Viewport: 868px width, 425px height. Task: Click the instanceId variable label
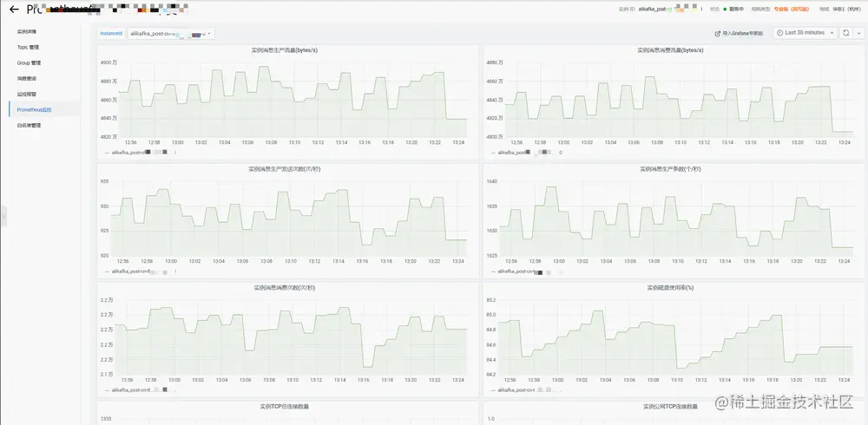[111, 34]
